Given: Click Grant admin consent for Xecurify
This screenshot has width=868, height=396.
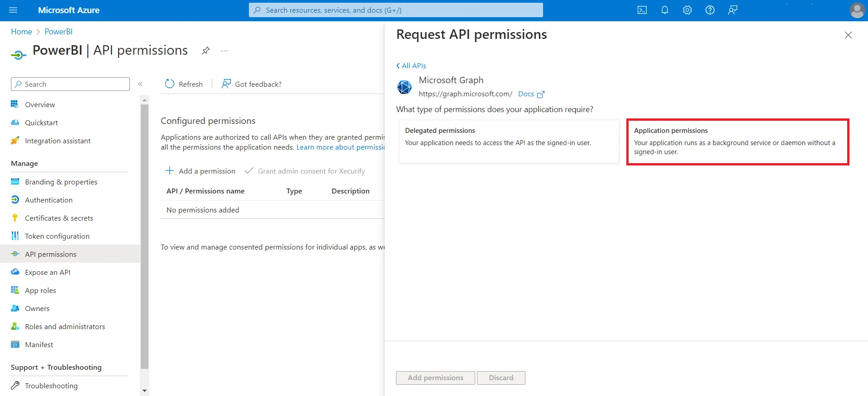Looking at the screenshot, I should [305, 171].
